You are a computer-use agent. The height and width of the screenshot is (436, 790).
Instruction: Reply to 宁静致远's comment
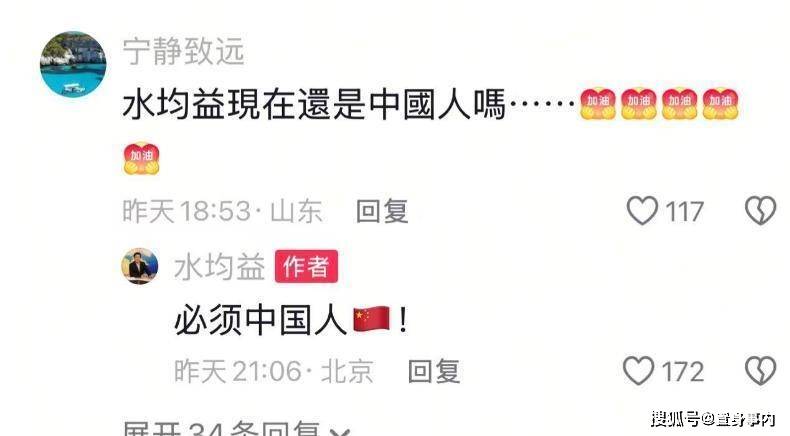click(x=382, y=211)
